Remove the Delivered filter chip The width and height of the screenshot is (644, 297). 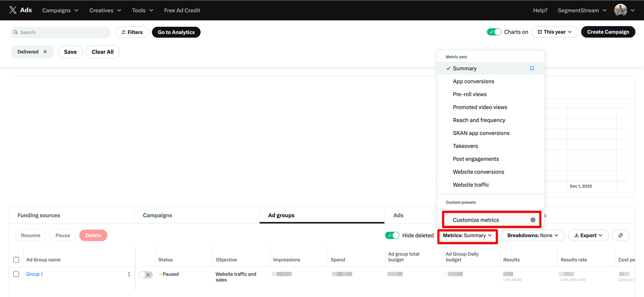coord(45,52)
